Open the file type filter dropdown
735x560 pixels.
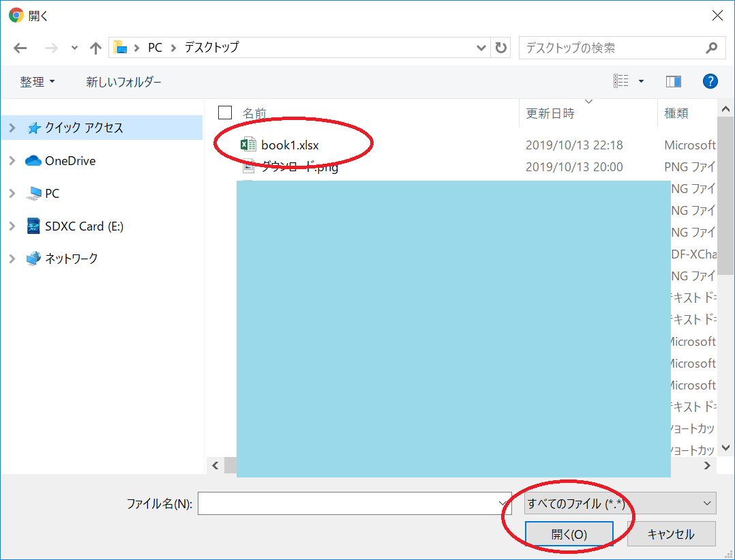coord(619,503)
